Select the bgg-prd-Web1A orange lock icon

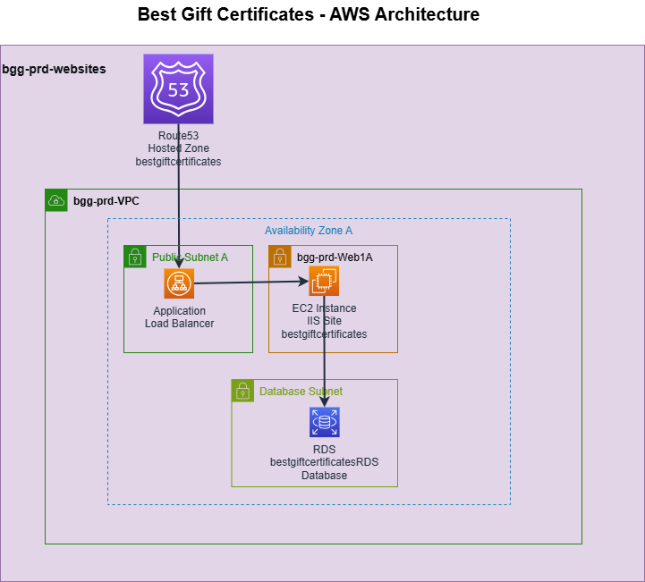click(x=280, y=257)
